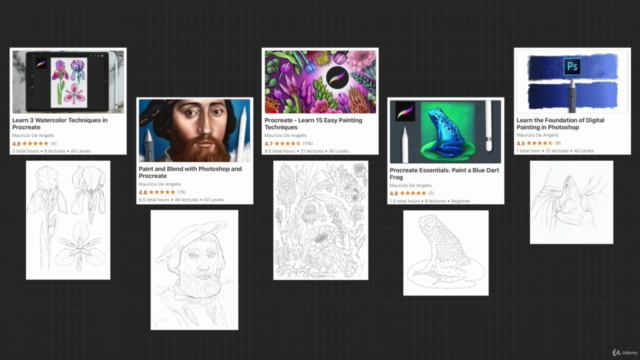The width and height of the screenshot is (640, 360).
Task: Click the 4.8 rating with (3) reviews
Action: (412, 193)
